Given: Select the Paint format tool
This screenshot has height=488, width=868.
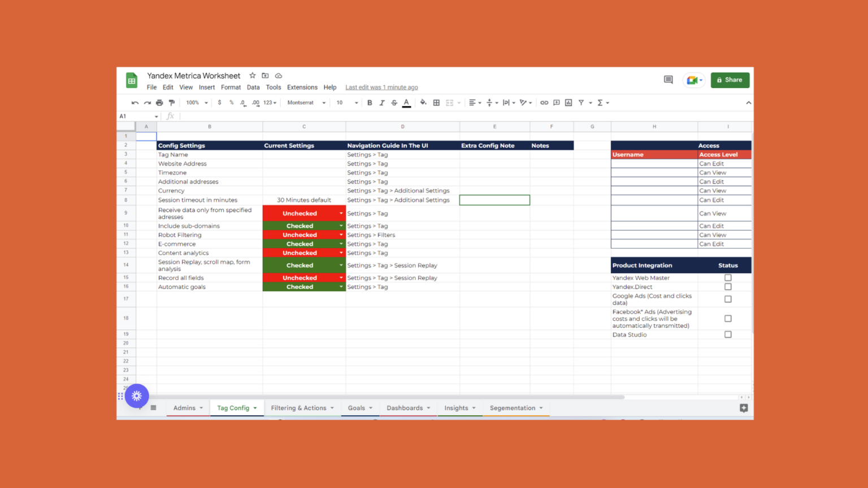Looking at the screenshot, I should [171, 102].
